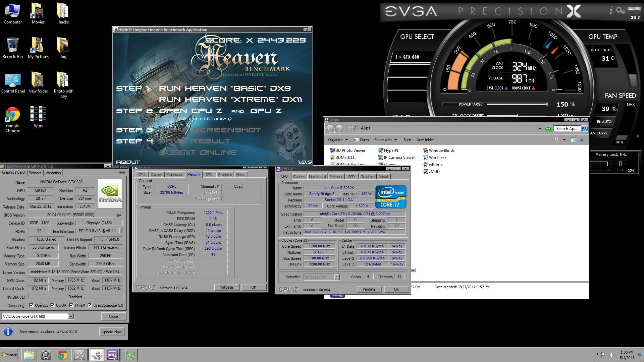Image resolution: width=644 pixels, height=362 pixels.
Task: Toggle the fan speed AUTO checkbox in Precision X
Action: (599, 122)
